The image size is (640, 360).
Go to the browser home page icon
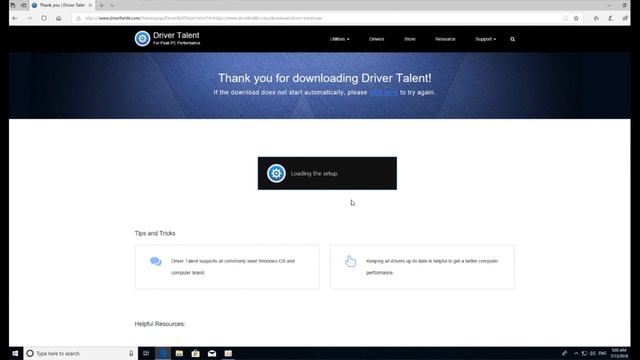[59, 18]
